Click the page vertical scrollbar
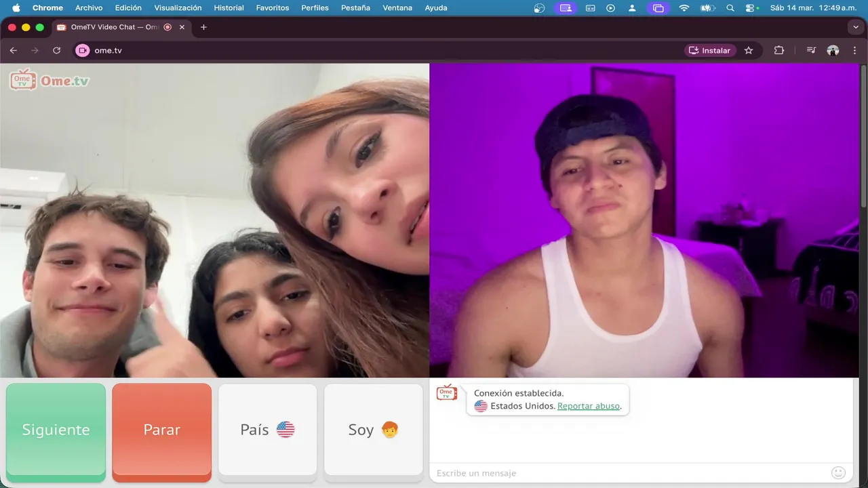Image resolution: width=868 pixels, height=488 pixels. click(x=863, y=136)
